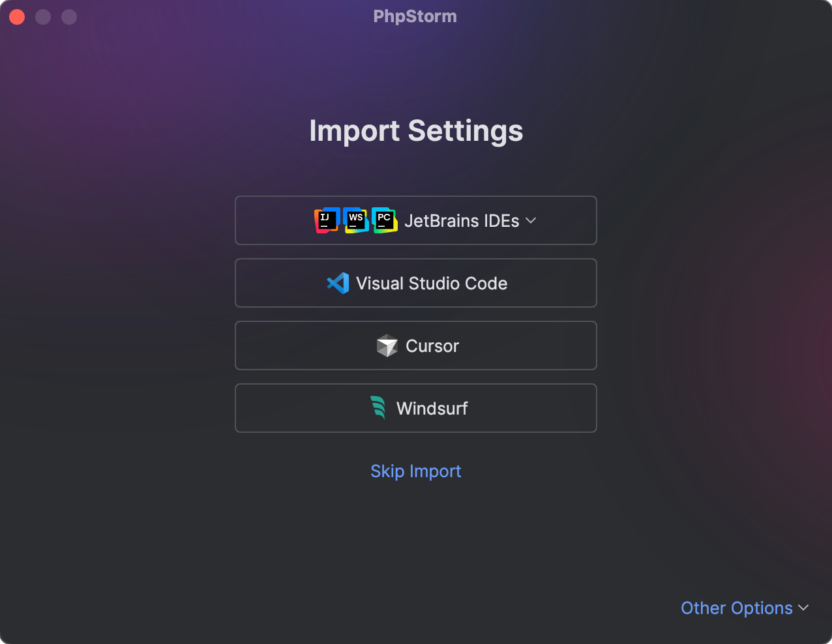Click the Import Settings heading
Screen dimensions: 832x644
point(416,131)
